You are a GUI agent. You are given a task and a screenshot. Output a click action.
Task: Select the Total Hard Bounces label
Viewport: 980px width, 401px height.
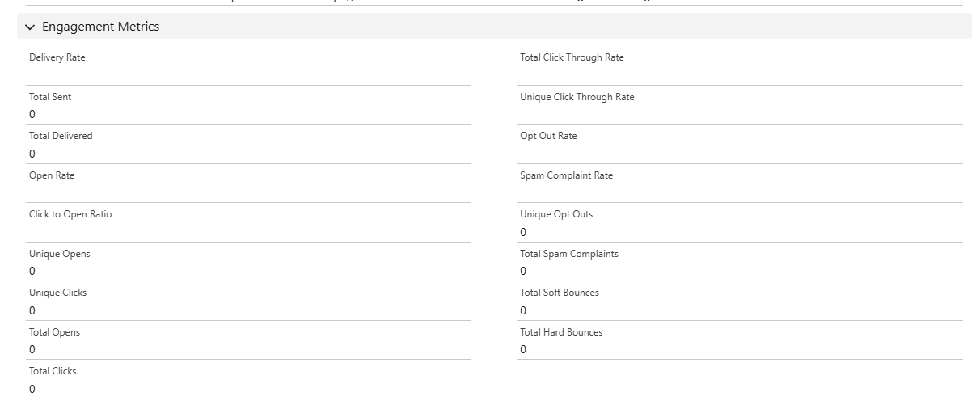(561, 332)
